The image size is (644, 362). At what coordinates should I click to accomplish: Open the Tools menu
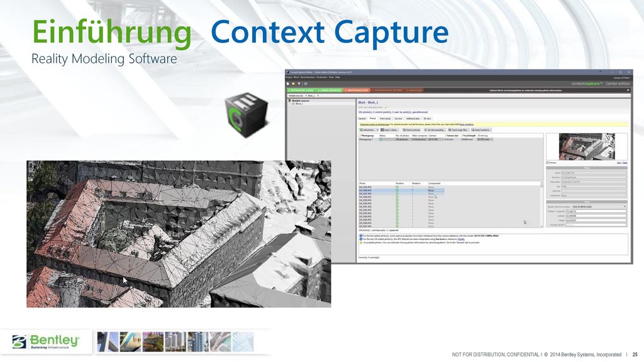(x=331, y=77)
